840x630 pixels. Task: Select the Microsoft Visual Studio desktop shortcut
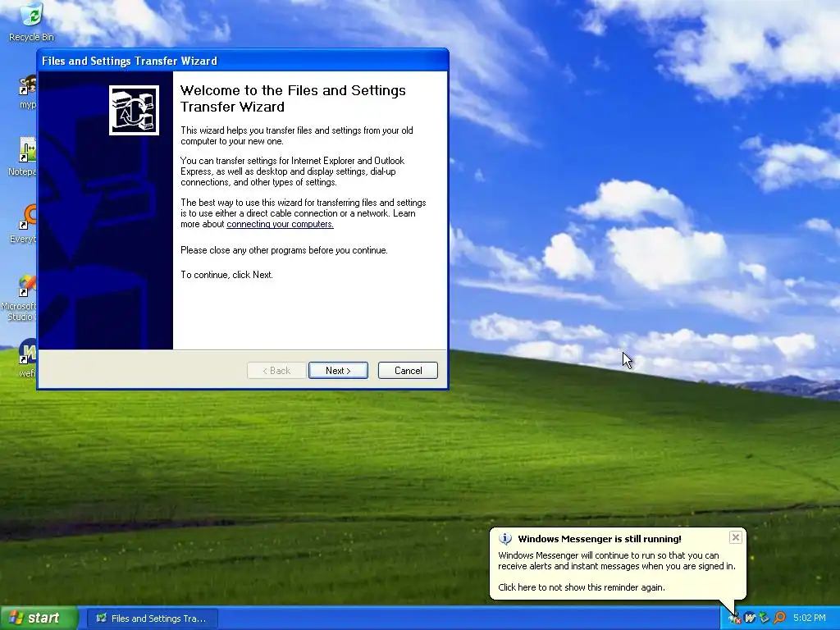click(x=21, y=298)
